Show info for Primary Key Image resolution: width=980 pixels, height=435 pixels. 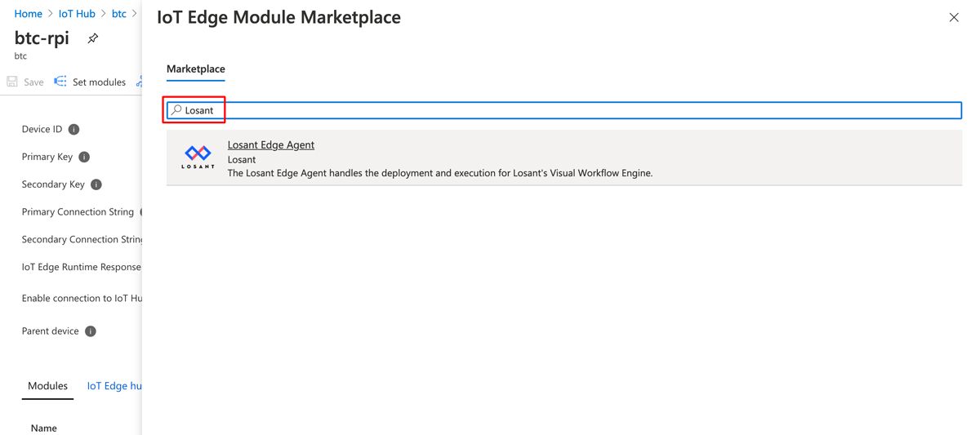click(84, 157)
